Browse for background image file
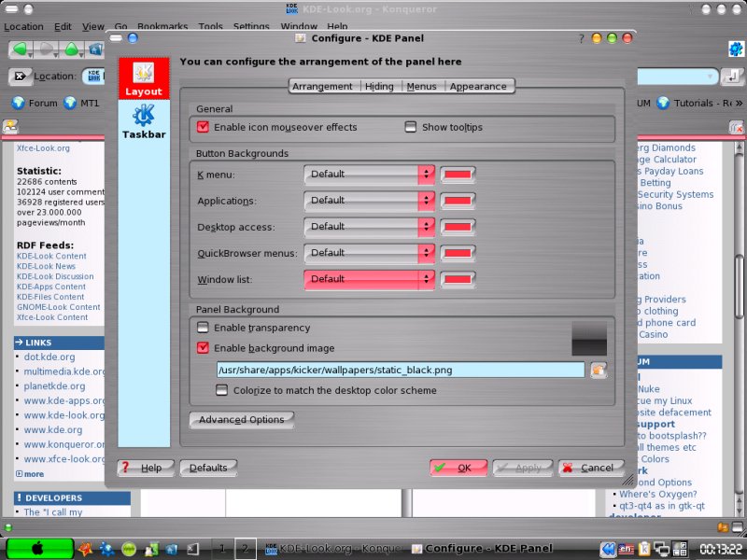This screenshot has height=560, width=747. [x=598, y=370]
